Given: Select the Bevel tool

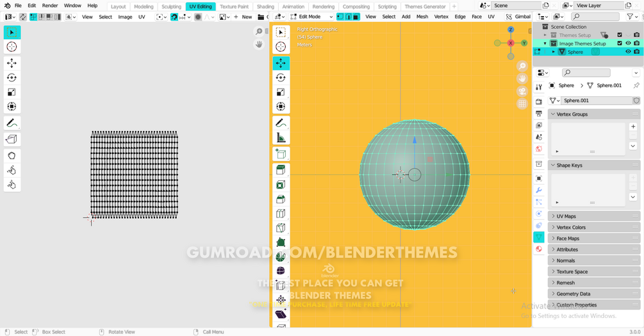Looking at the screenshot, I should coord(281,199).
